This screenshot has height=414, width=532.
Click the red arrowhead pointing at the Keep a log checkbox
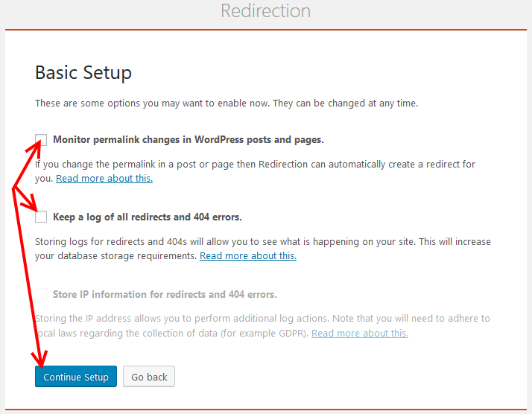point(31,203)
